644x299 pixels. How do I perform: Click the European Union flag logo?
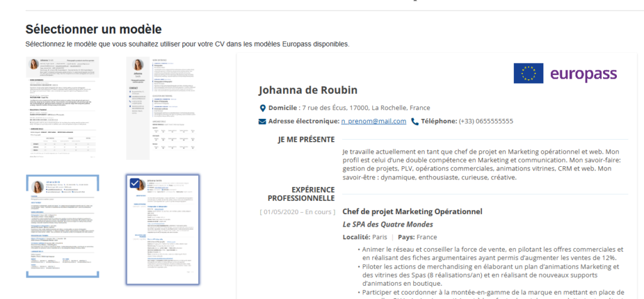(x=528, y=74)
